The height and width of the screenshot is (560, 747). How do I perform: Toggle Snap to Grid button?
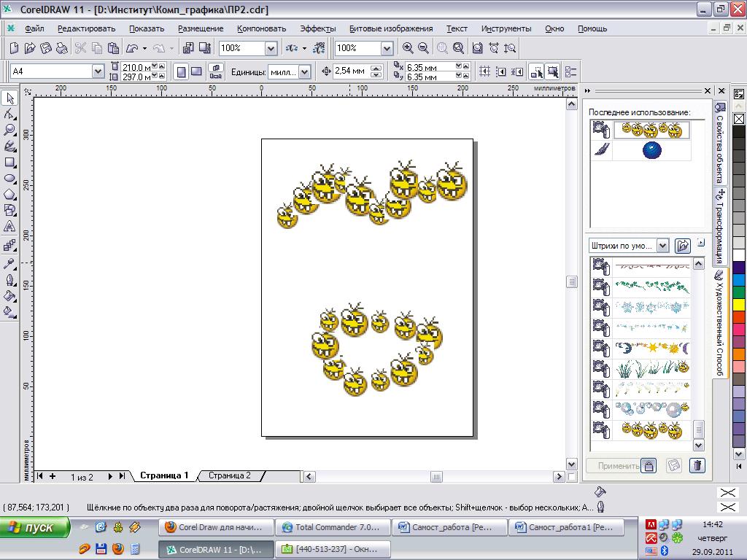click(484, 72)
